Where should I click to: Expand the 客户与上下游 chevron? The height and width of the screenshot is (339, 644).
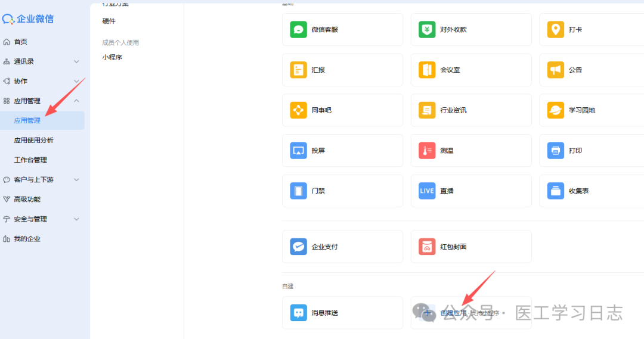click(x=76, y=180)
